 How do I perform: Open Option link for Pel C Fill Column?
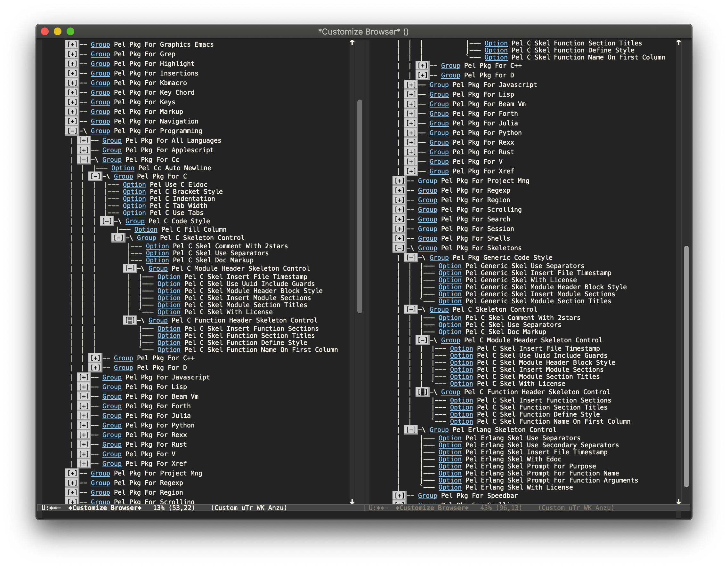click(146, 229)
